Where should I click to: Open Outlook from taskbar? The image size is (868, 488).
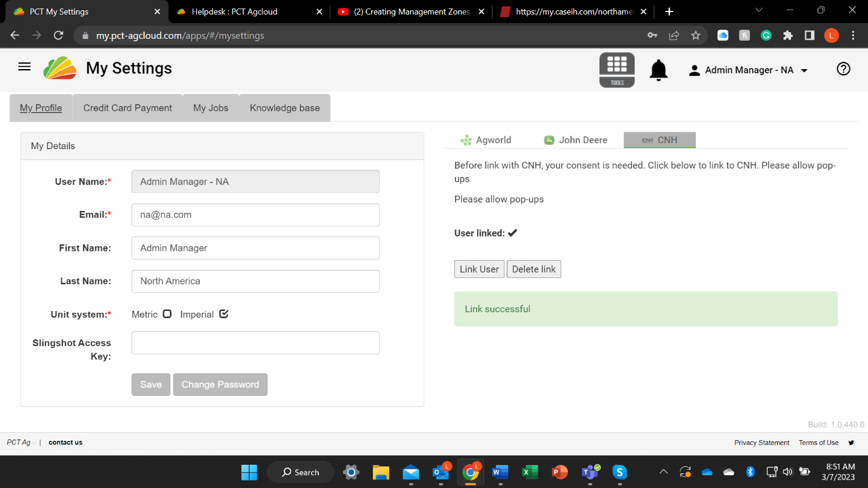441,472
